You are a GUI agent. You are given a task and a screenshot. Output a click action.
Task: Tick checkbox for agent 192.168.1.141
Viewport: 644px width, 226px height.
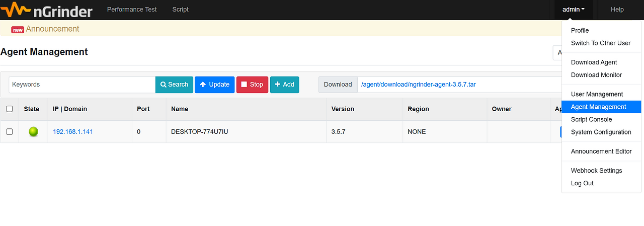click(10, 132)
